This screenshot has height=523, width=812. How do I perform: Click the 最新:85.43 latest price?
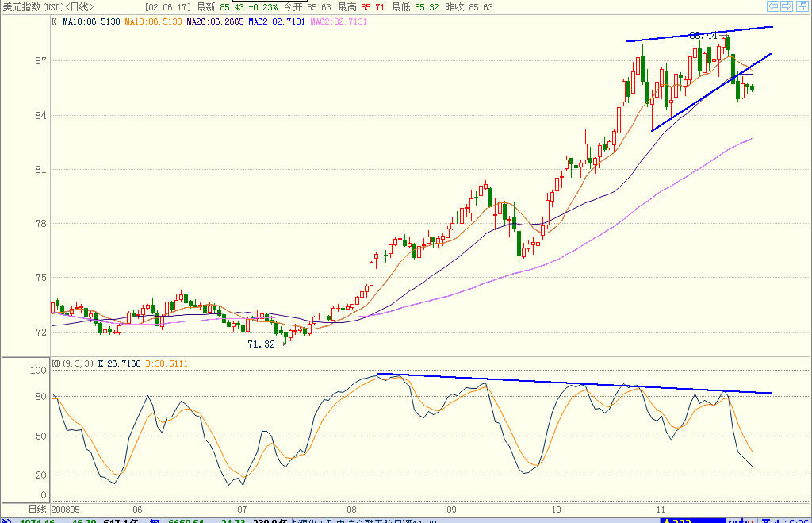click(220, 7)
